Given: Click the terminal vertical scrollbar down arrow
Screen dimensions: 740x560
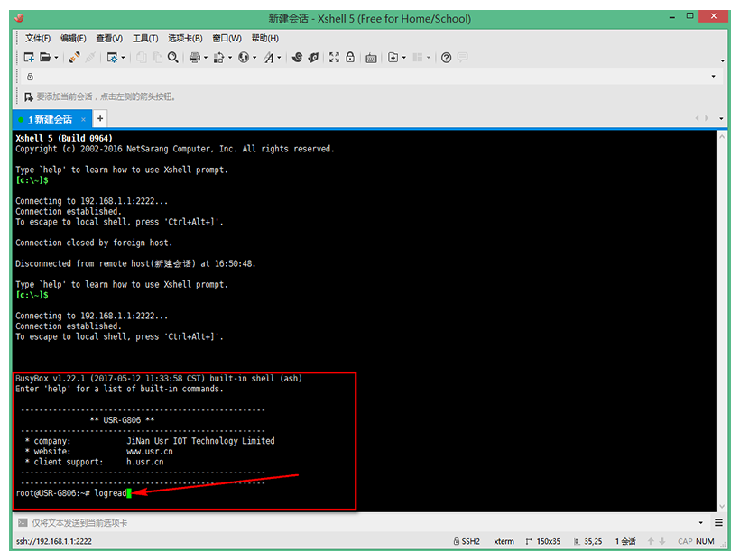Looking at the screenshot, I should click(722, 507).
